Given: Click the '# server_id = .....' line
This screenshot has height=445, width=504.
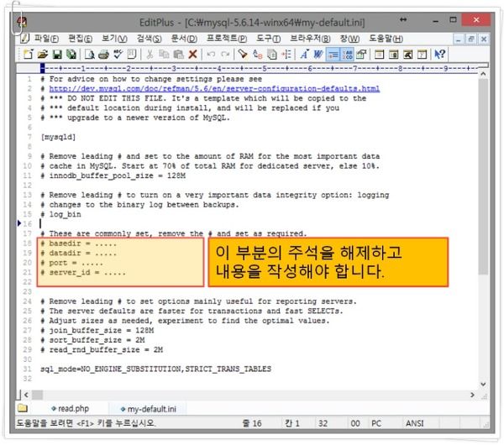Looking at the screenshot, I should [x=83, y=273].
